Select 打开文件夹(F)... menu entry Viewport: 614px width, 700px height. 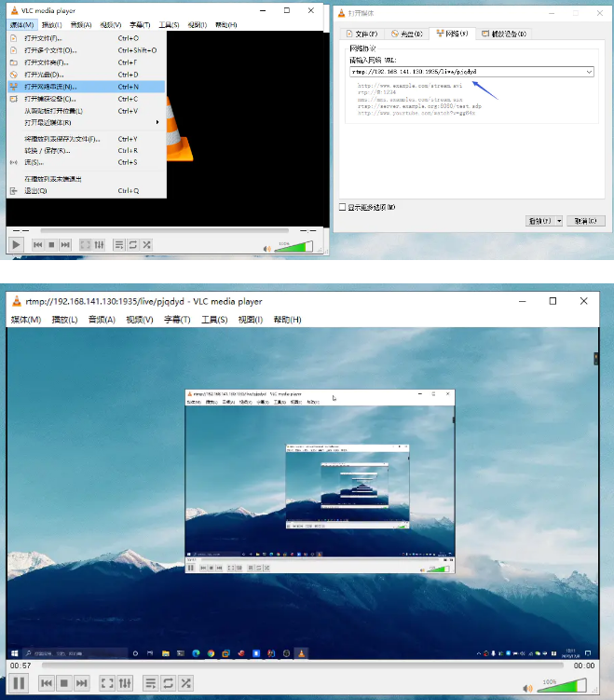click(x=87, y=62)
